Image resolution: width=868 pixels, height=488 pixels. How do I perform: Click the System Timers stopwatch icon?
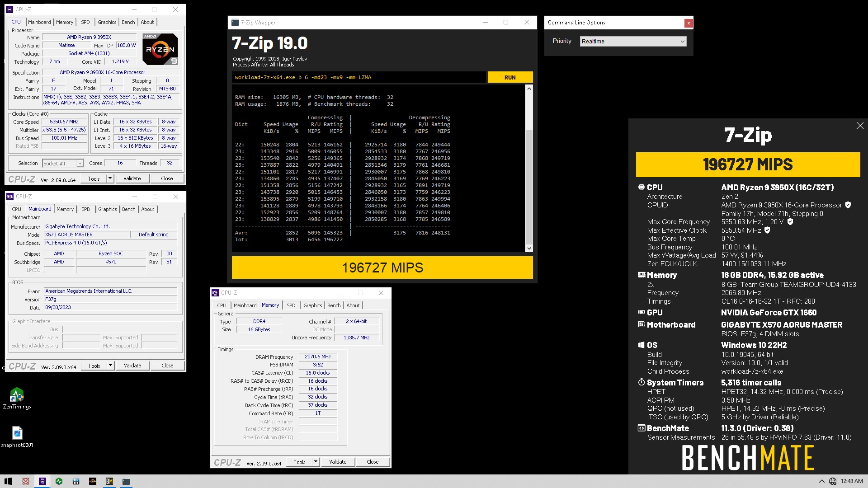point(641,382)
